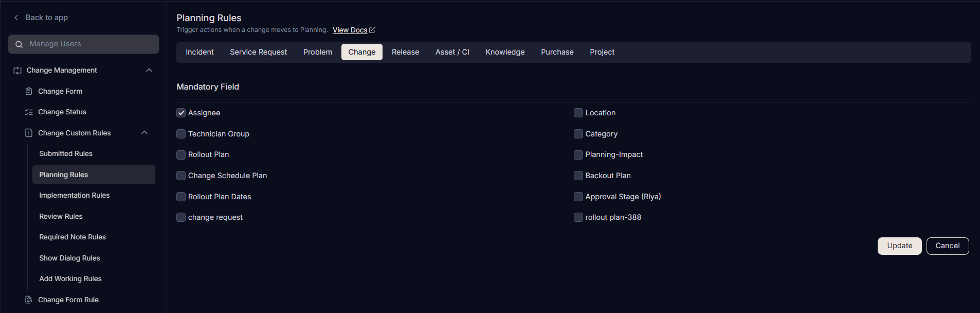This screenshot has height=313, width=980.
Task: Collapse the Change Custom Rules chevron
Action: coord(144,133)
